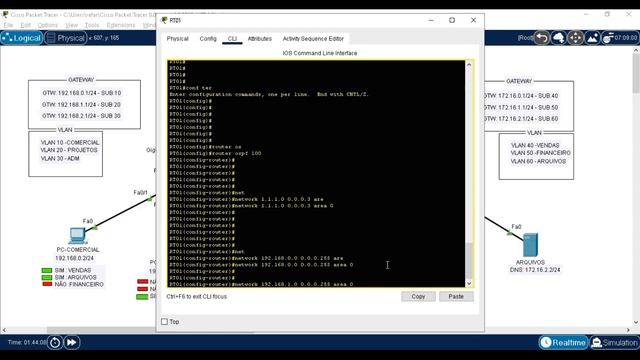The image size is (640, 360).
Task: Click the 'VLAN 50 - FINANCEIRO' note text
Action: click(x=540, y=153)
